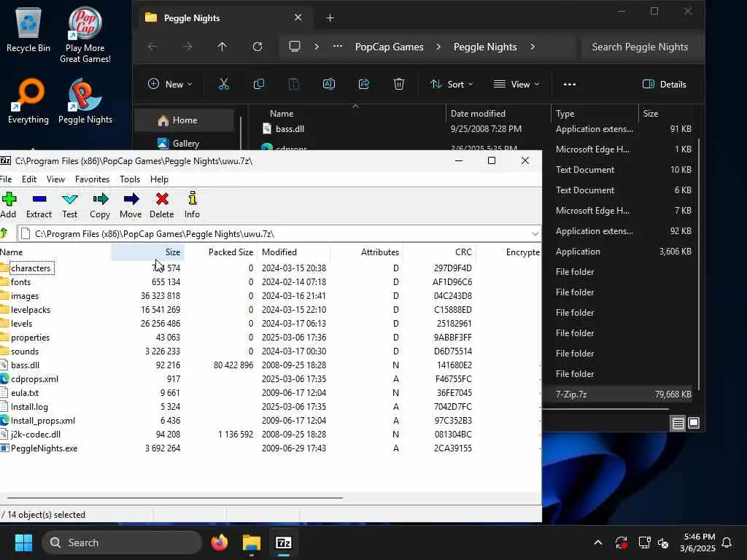Click the Up arrow in File Explorer
747x560 pixels.
222,47
